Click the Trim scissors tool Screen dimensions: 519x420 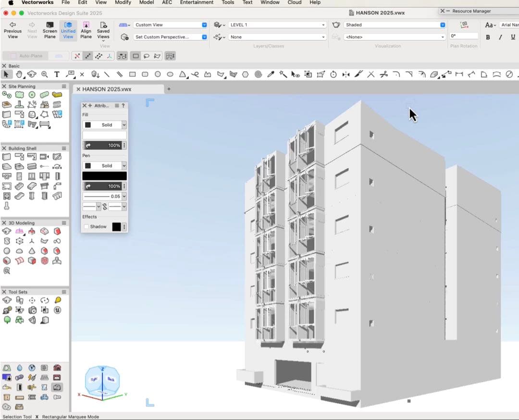pyautogui.click(x=383, y=74)
